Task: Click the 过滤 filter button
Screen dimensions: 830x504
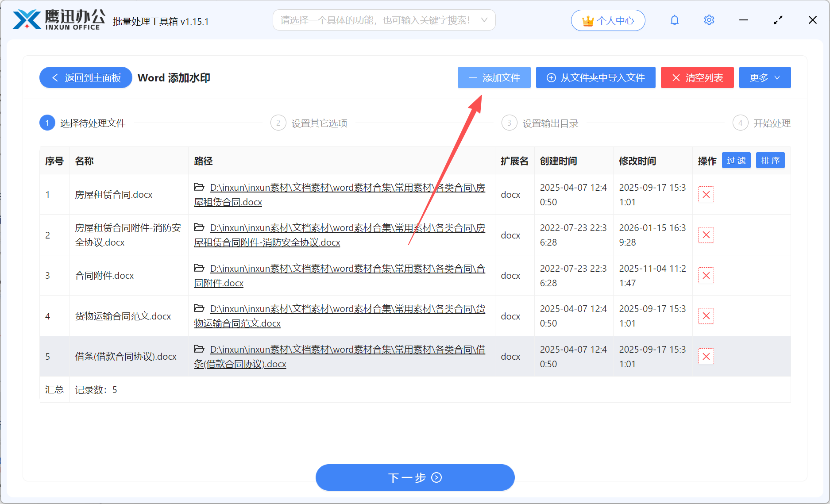Action: (736, 161)
